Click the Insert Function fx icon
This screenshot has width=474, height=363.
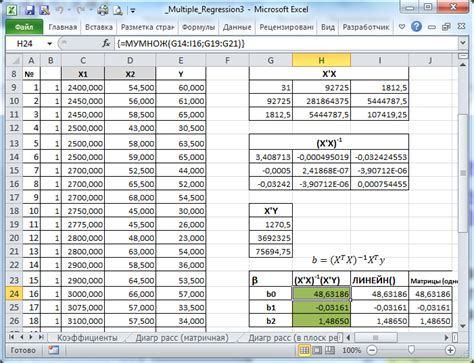coord(106,43)
